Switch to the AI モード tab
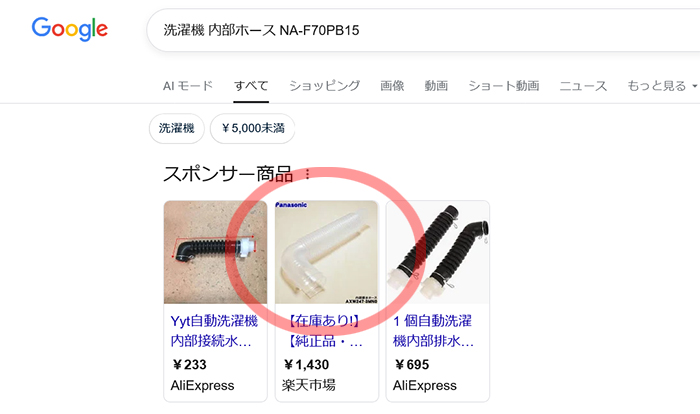Image resolution: width=700 pixels, height=414 pixels. pyautogui.click(x=188, y=86)
